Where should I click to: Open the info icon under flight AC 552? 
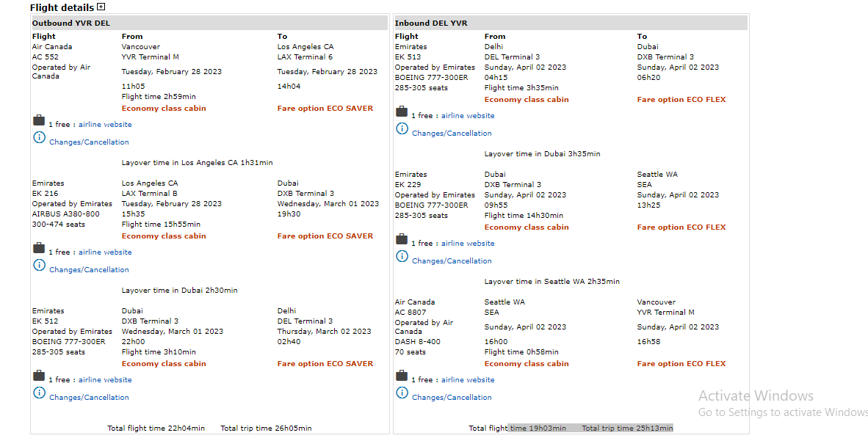click(x=40, y=137)
